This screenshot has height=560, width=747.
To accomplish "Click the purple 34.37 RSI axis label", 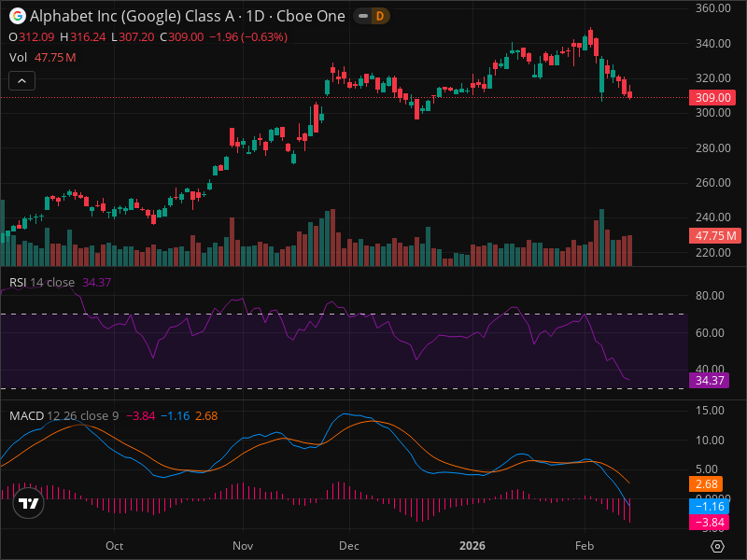I will point(709,381).
